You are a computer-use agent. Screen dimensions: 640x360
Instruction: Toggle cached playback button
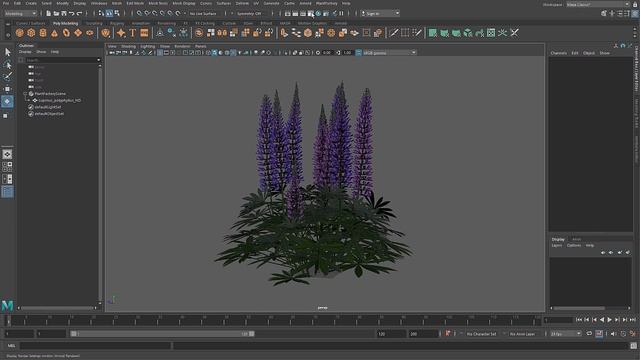point(599,334)
